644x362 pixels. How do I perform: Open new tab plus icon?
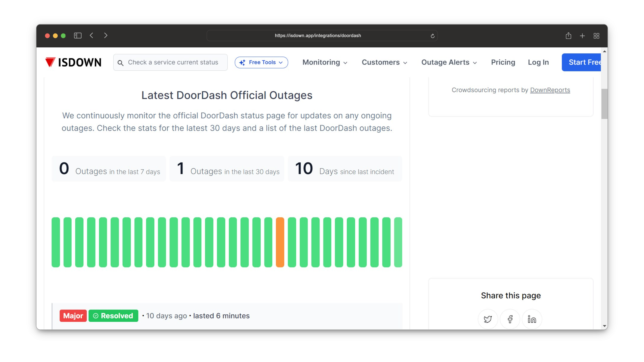582,36
